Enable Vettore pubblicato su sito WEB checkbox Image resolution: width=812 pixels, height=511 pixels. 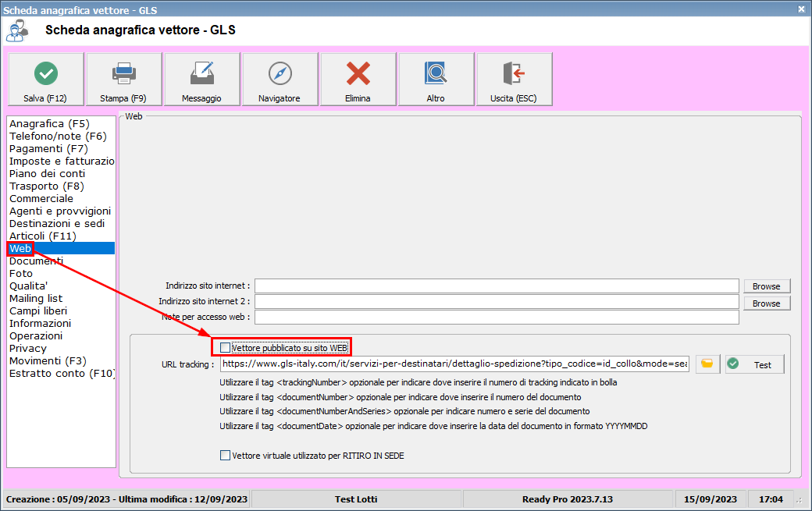pyautogui.click(x=226, y=348)
